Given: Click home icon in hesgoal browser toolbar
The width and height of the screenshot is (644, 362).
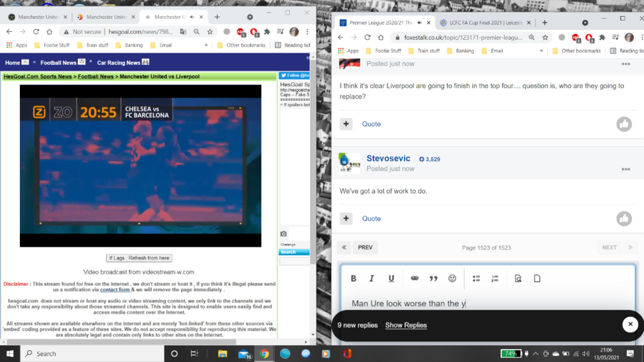Looking at the screenshot, I should pos(50,32).
